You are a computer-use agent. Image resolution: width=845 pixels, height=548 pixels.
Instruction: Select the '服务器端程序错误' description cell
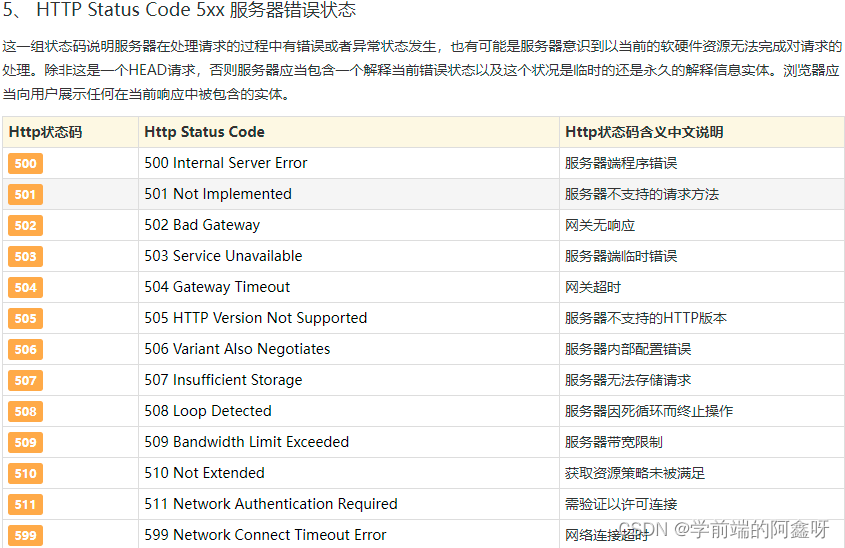[702, 163]
